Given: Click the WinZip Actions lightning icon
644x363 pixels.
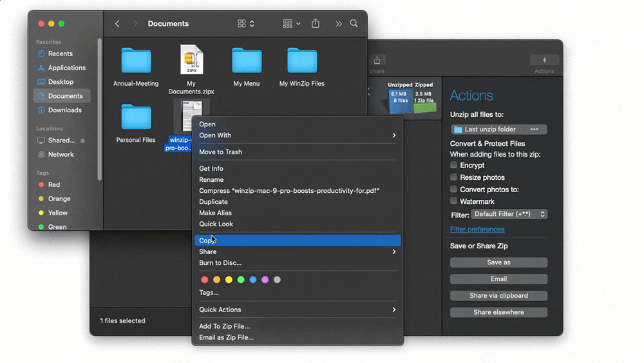Looking at the screenshot, I should 544,60.
